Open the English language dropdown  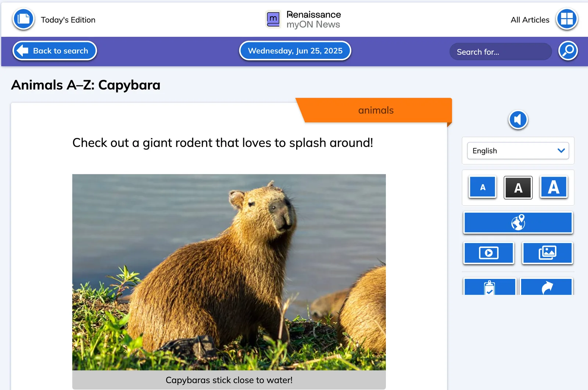(x=518, y=151)
